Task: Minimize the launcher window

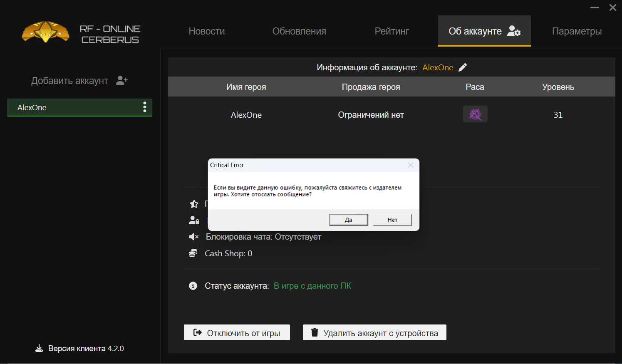Action: tap(595, 7)
